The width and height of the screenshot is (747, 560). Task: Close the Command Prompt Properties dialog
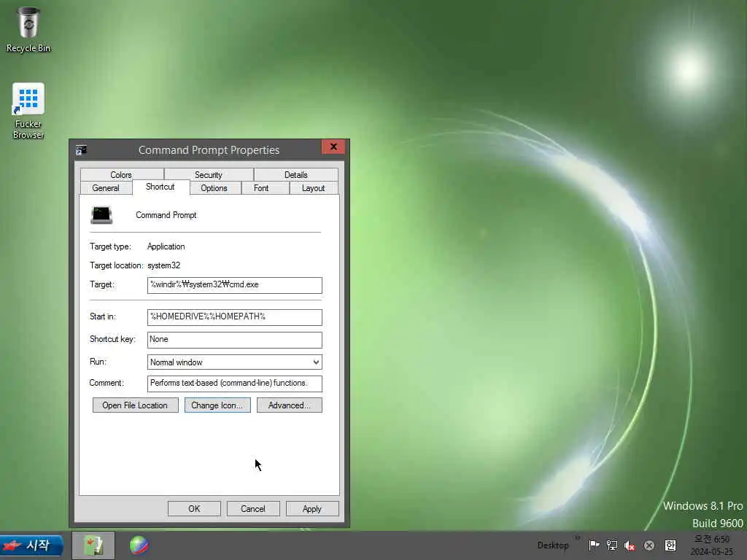[x=333, y=147]
